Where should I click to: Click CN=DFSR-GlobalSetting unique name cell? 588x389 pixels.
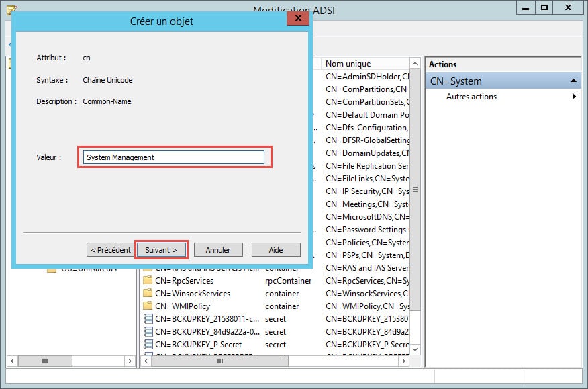coord(368,140)
